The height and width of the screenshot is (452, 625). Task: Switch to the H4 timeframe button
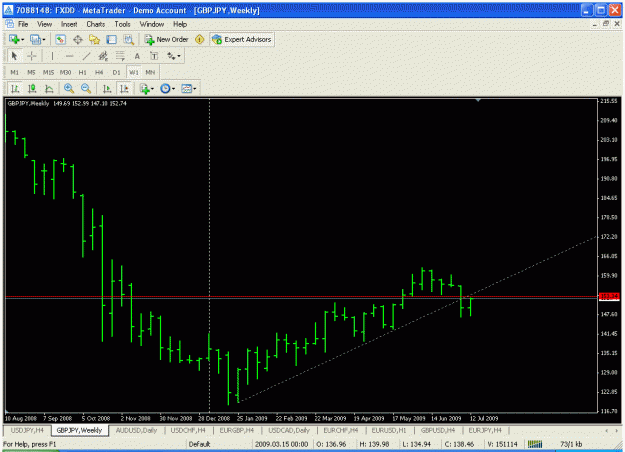99,72
